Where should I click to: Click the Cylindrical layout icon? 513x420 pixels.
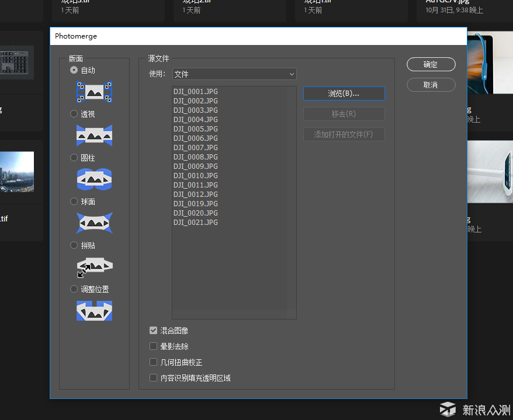pos(94,179)
